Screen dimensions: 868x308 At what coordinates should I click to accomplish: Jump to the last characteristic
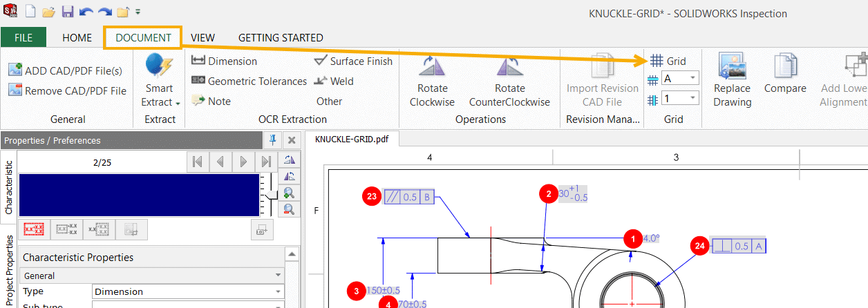click(266, 162)
